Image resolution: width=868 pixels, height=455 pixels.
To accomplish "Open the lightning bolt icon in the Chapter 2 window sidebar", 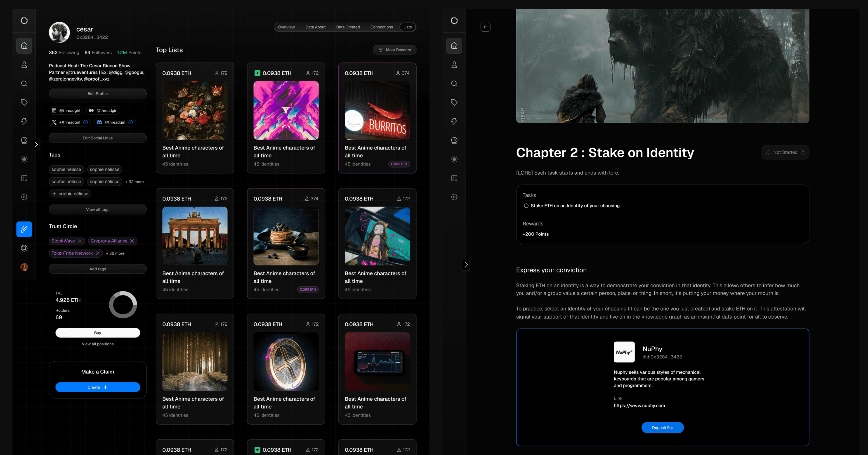I will click(454, 121).
